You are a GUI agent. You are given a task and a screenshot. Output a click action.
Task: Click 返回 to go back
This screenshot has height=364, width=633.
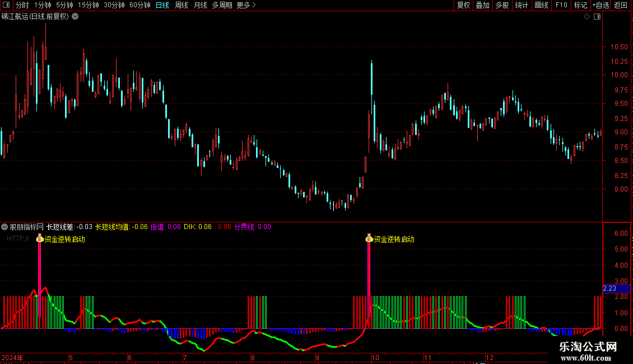tap(621, 5)
